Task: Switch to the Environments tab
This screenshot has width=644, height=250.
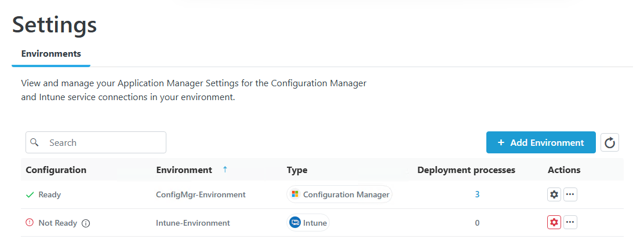Action: tap(51, 54)
